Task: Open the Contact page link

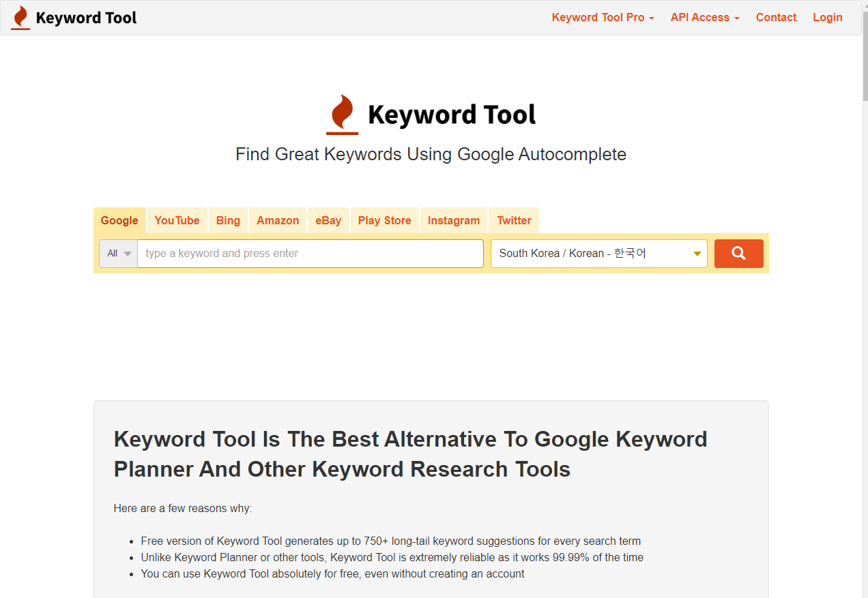Action: 776,18
